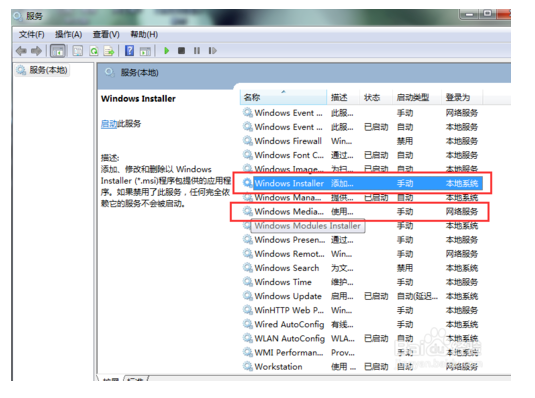Sort by the 登录为 column header
The height and width of the screenshot is (398, 535).
462,97
